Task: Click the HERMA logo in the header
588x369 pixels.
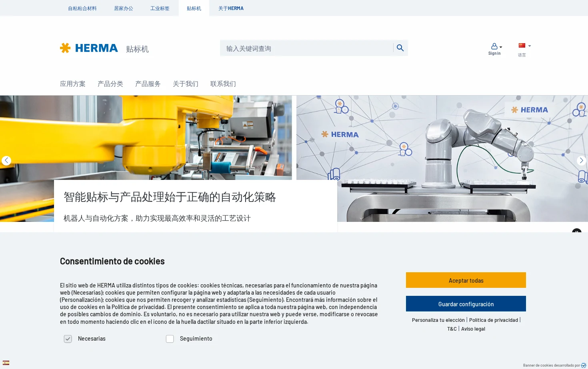Action: pos(89,48)
